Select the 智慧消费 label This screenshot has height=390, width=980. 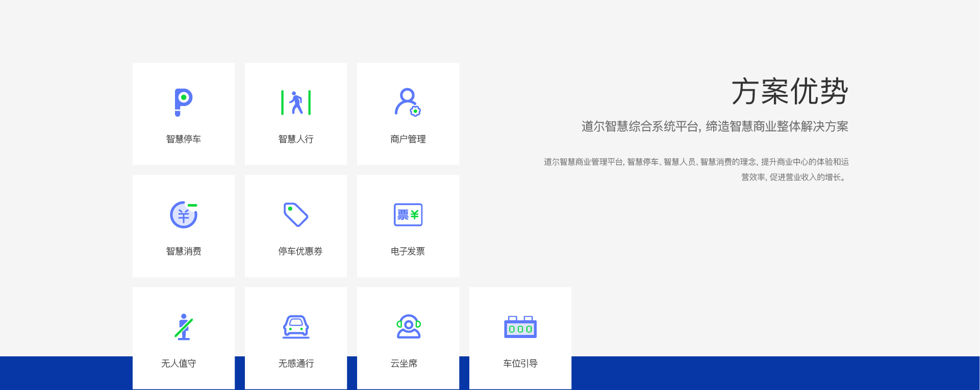click(x=184, y=251)
